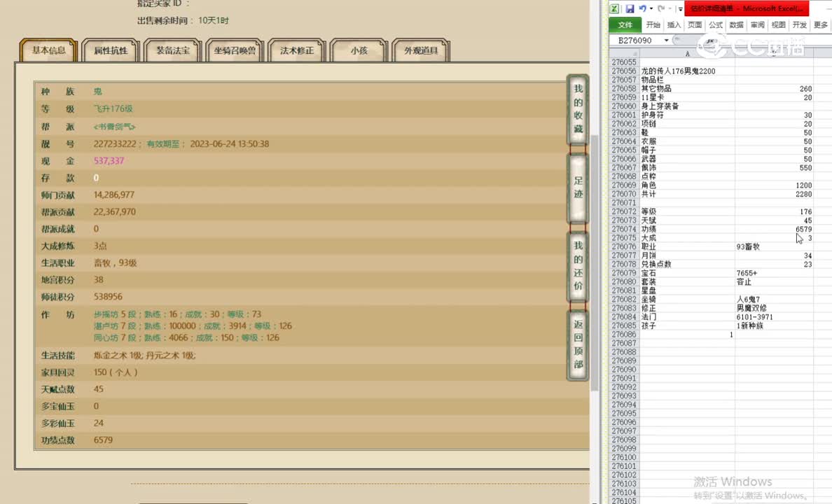
Task: Click the 靓号 number 227233222
Action: tap(115, 143)
